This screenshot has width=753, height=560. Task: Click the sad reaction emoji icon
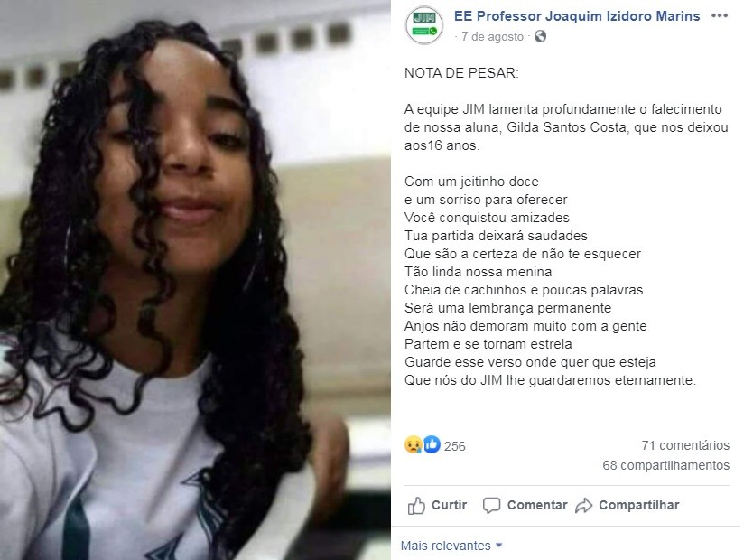click(413, 445)
